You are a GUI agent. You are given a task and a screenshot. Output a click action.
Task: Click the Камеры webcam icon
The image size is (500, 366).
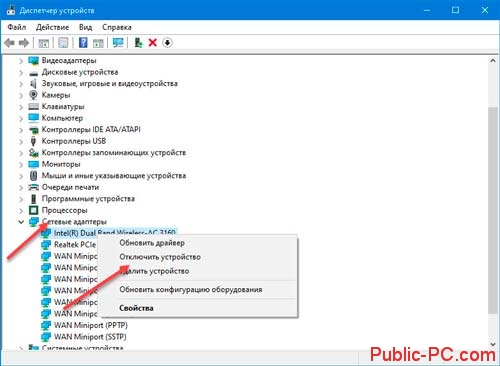click(x=33, y=95)
